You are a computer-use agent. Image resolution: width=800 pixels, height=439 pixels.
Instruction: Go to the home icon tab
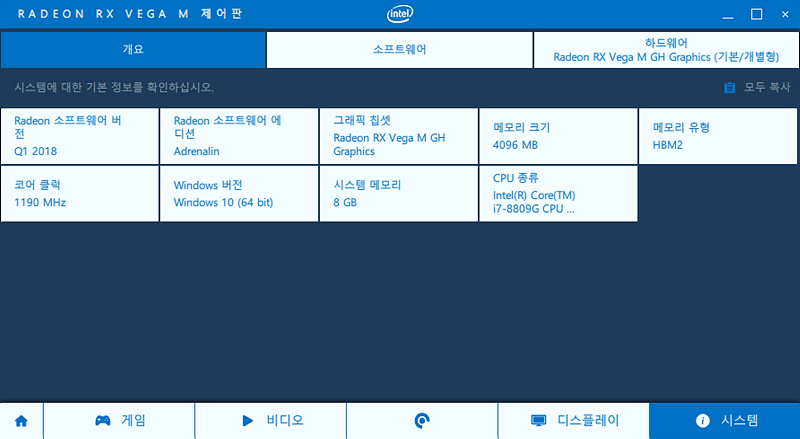coord(21,421)
